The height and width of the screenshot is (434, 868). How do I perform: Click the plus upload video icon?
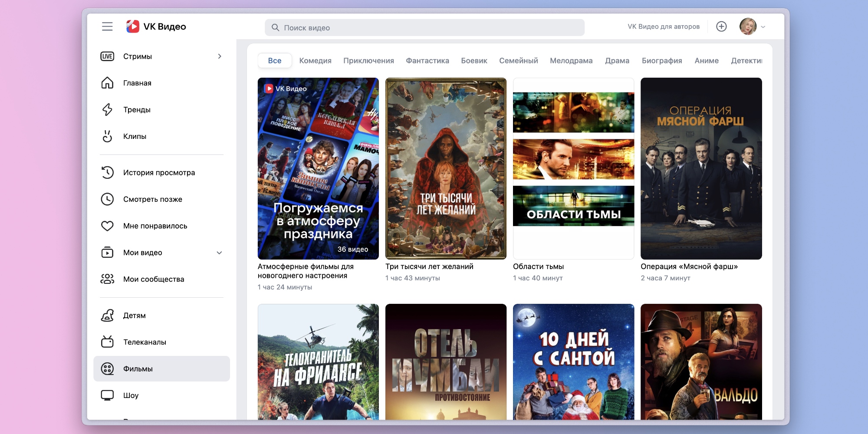click(721, 26)
